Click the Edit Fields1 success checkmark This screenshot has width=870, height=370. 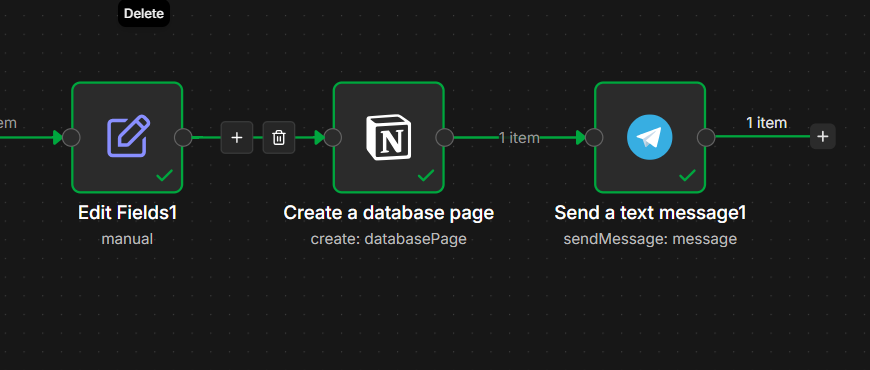[x=164, y=176]
